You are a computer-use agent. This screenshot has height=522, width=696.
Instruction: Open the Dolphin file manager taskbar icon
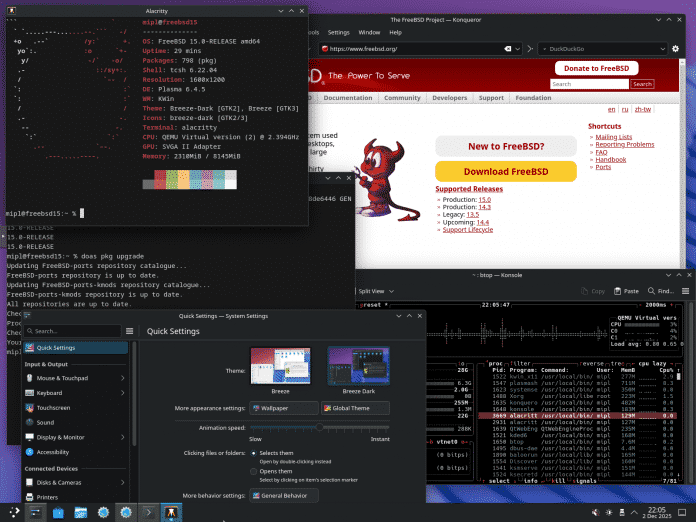tap(81, 513)
